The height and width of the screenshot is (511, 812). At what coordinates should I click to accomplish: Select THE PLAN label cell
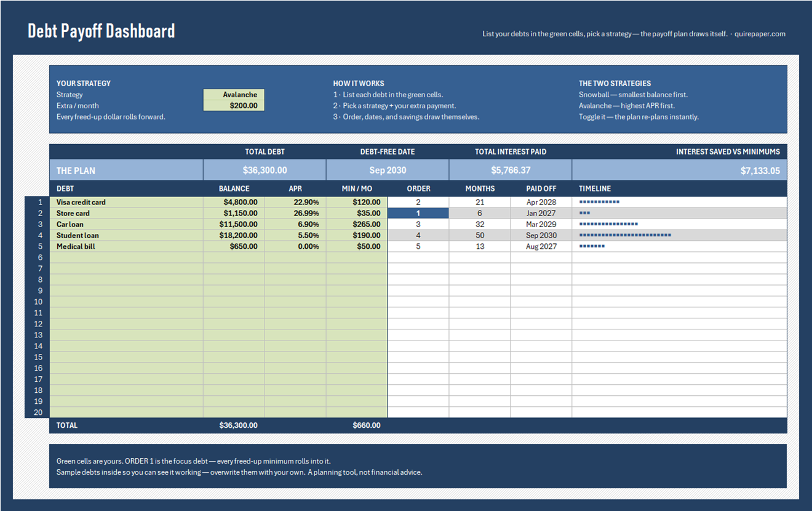126,171
